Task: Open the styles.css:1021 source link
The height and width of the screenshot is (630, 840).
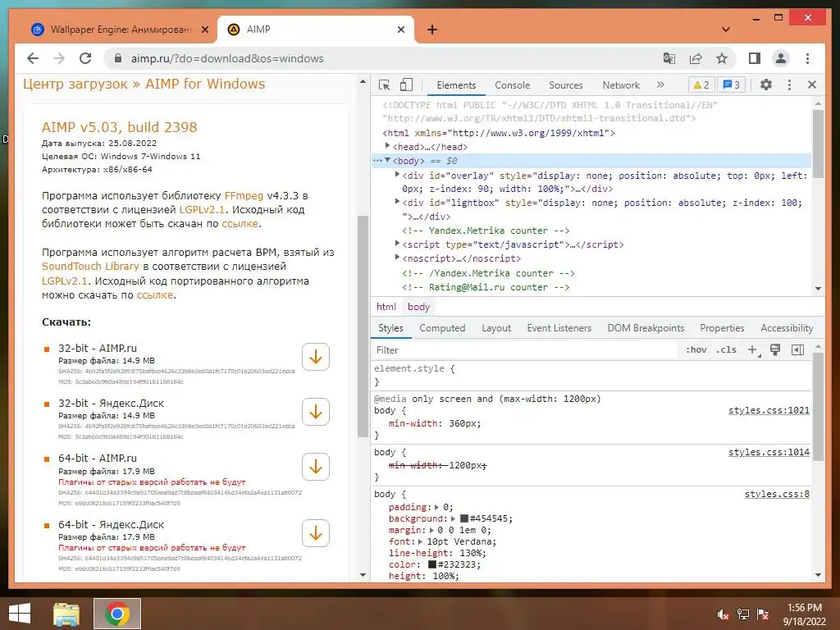Action: pos(769,410)
